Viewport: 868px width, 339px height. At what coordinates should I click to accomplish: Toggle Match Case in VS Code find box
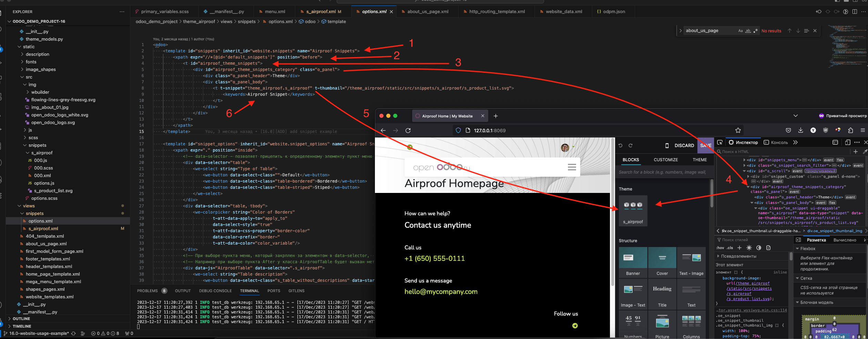pyautogui.click(x=740, y=31)
